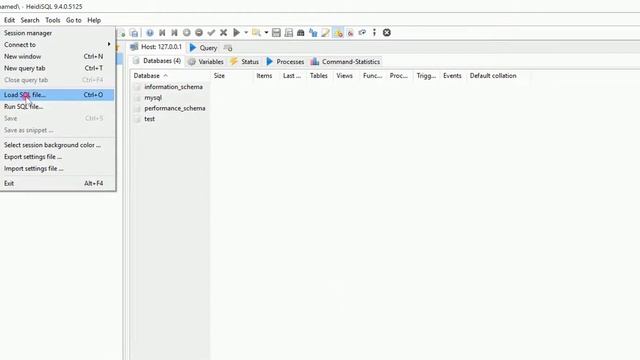The height and width of the screenshot is (360, 640).
Task: Select the Databases (4) tab
Action: click(157, 61)
